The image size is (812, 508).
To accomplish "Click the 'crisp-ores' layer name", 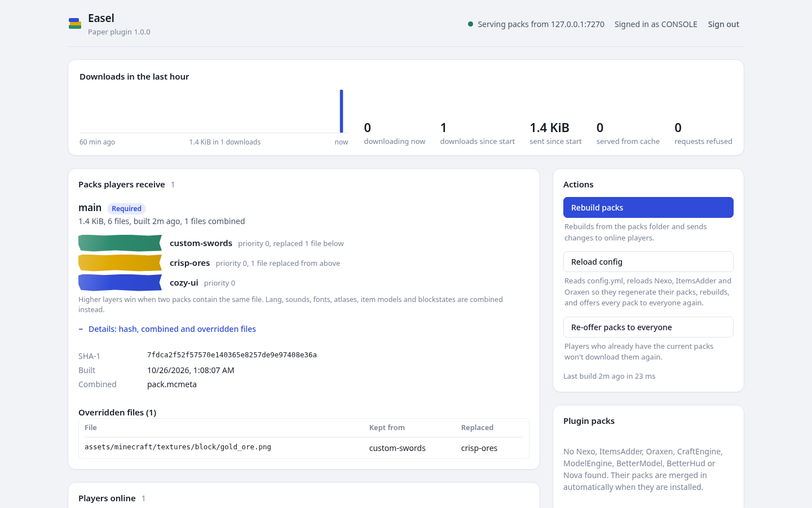I will point(189,263).
